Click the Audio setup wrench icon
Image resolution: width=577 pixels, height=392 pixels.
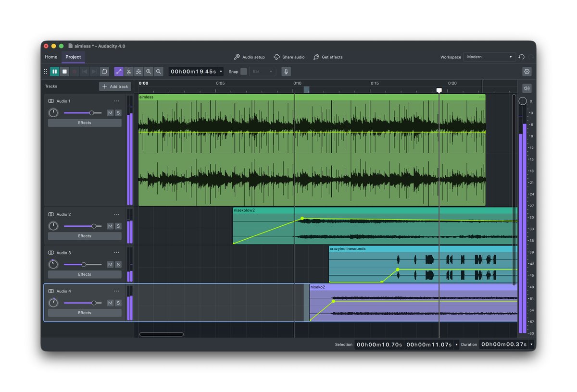(237, 57)
